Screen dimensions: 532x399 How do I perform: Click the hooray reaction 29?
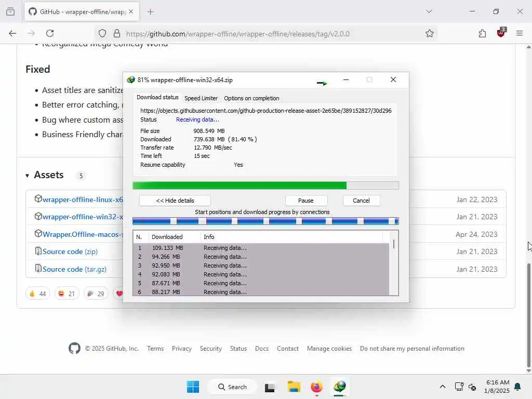96,294
